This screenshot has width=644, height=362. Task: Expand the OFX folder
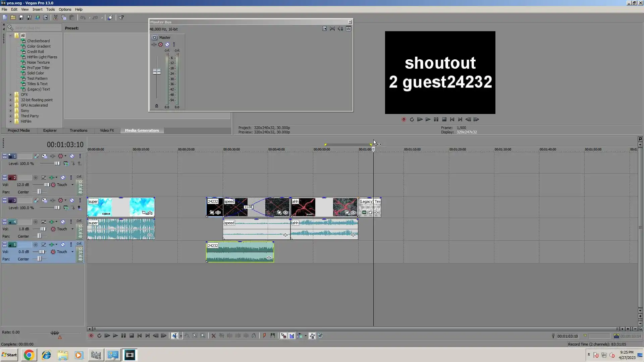10,95
